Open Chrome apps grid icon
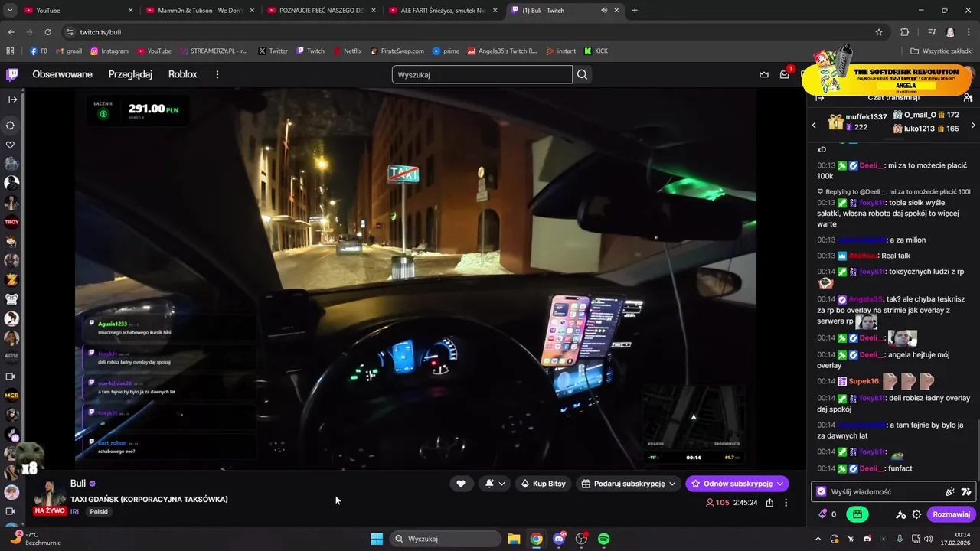 pos(10,51)
